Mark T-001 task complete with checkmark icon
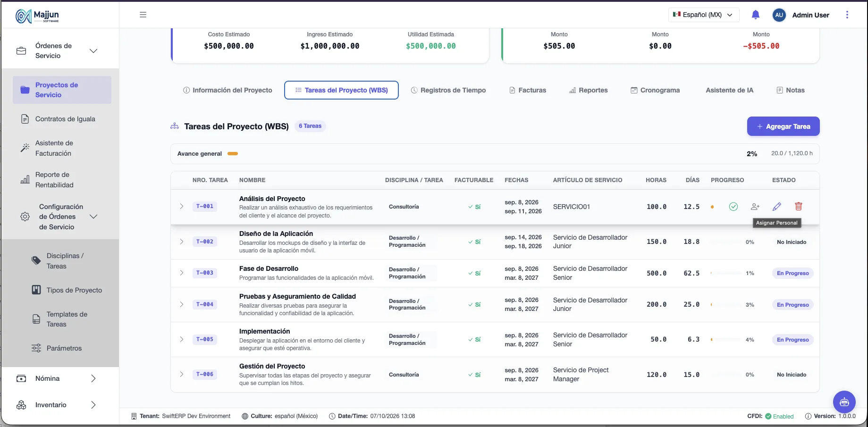Viewport: 868px width, 427px height. point(733,207)
